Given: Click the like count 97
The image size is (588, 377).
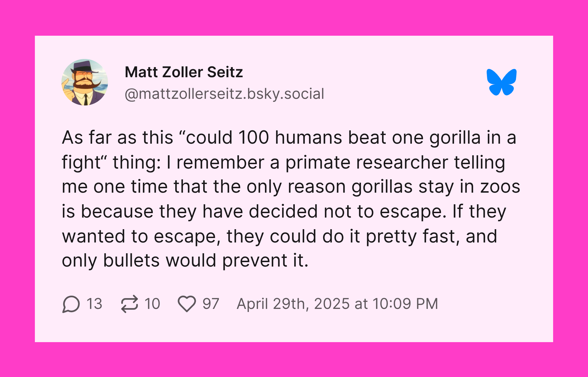Looking at the screenshot, I should [x=211, y=304].
